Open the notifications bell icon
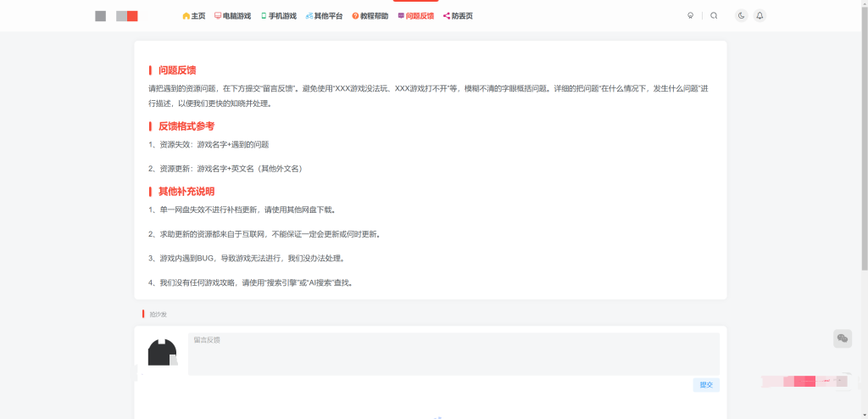The width and height of the screenshot is (868, 419). (760, 15)
